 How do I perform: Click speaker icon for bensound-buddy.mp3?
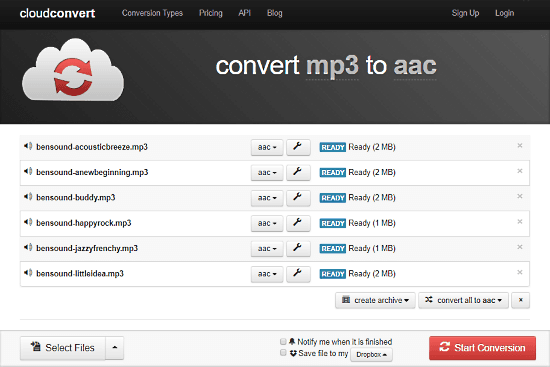[28, 196]
